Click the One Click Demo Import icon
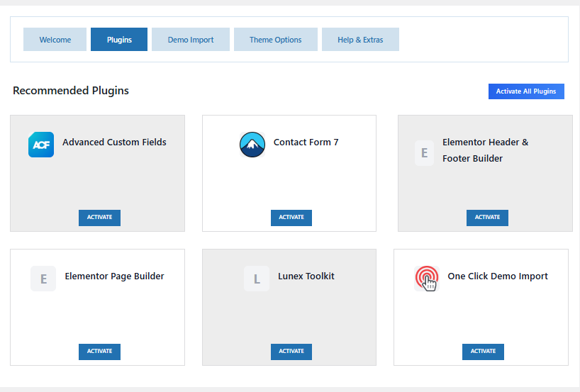 click(427, 279)
